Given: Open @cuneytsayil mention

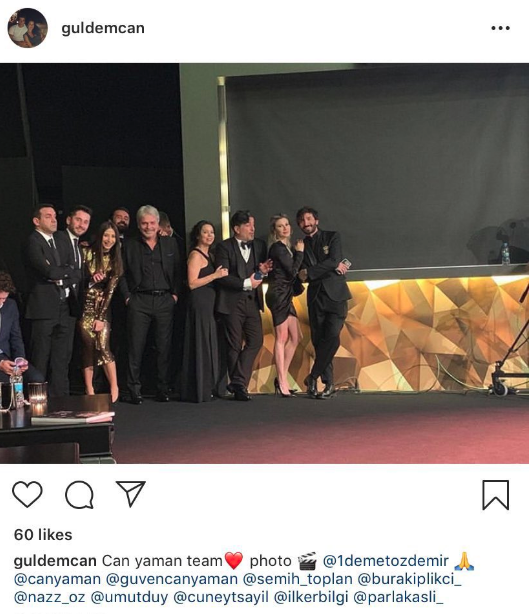Looking at the screenshot, I should pyautogui.click(x=221, y=598).
